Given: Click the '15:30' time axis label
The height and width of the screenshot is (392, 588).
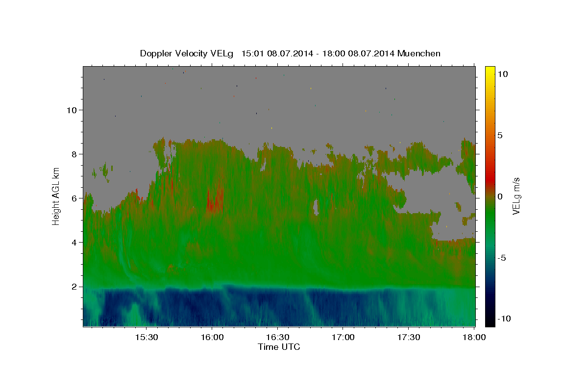Looking at the screenshot, I should [146, 337].
